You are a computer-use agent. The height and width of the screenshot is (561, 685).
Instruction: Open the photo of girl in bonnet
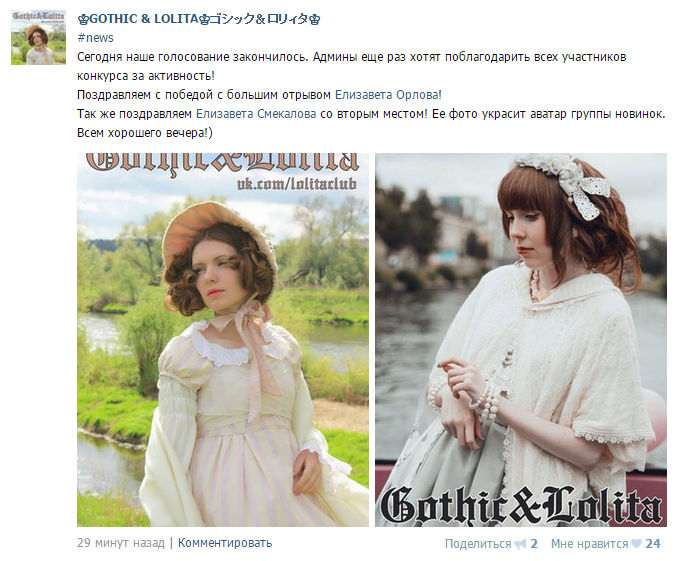click(223, 339)
